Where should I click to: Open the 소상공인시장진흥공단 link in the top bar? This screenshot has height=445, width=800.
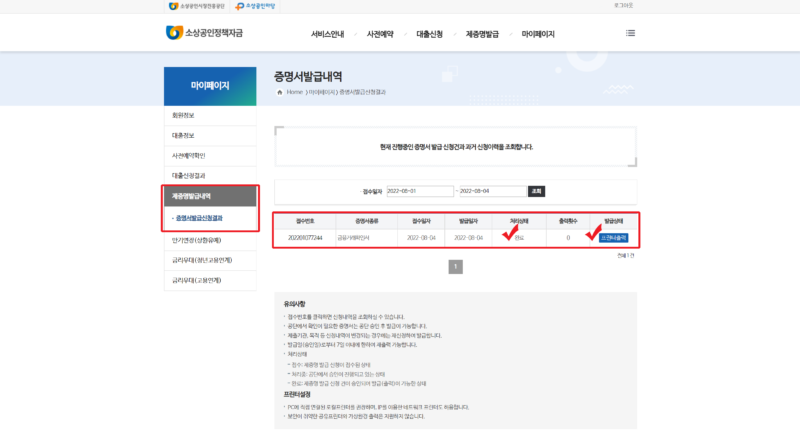pyautogui.click(x=196, y=6)
